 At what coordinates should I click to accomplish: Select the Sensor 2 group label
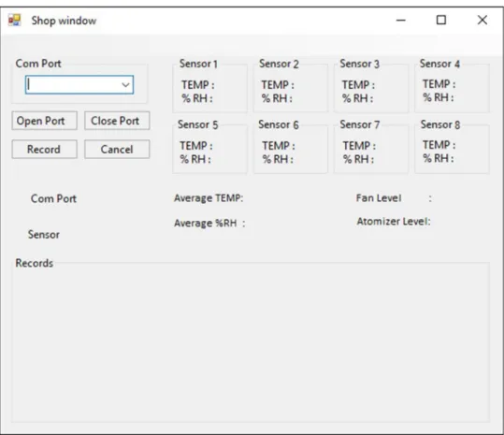tap(279, 64)
